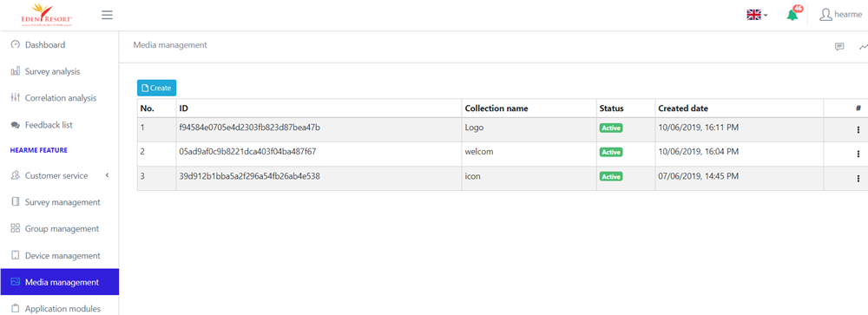The image size is (868, 315).
Task: Open the UK flag language dropdown
Action: [x=757, y=15]
